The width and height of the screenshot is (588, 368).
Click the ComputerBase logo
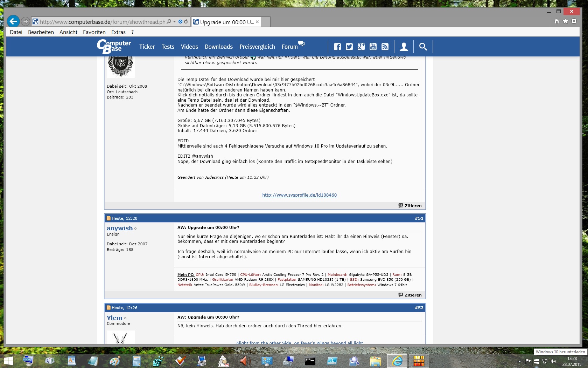click(114, 46)
